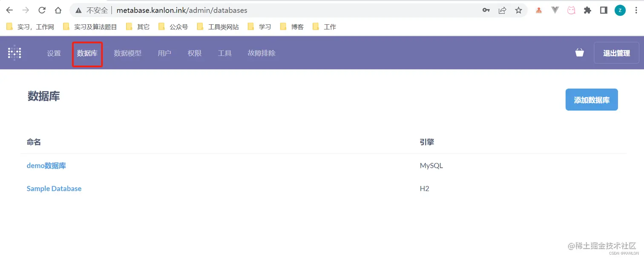The image size is (644, 258).
Task: Open the saved passwords key icon
Action: [x=486, y=10]
